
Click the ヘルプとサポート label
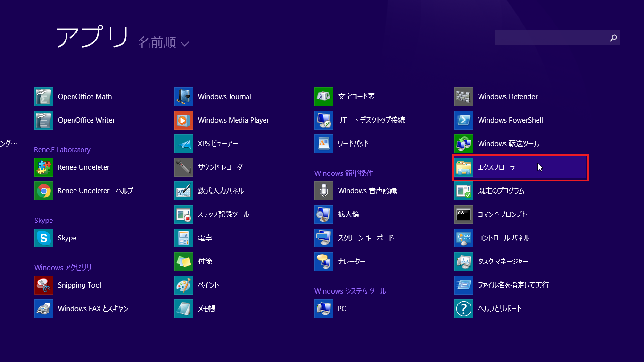500,309
